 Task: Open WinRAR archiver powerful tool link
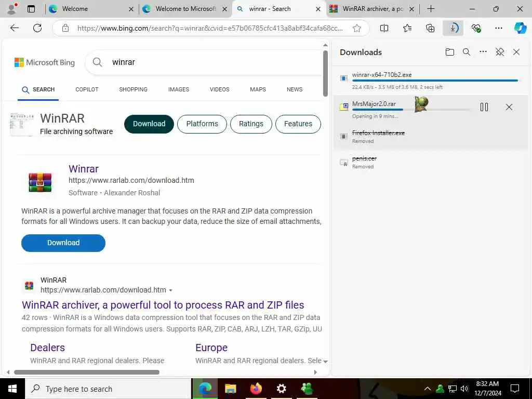click(163, 305)
